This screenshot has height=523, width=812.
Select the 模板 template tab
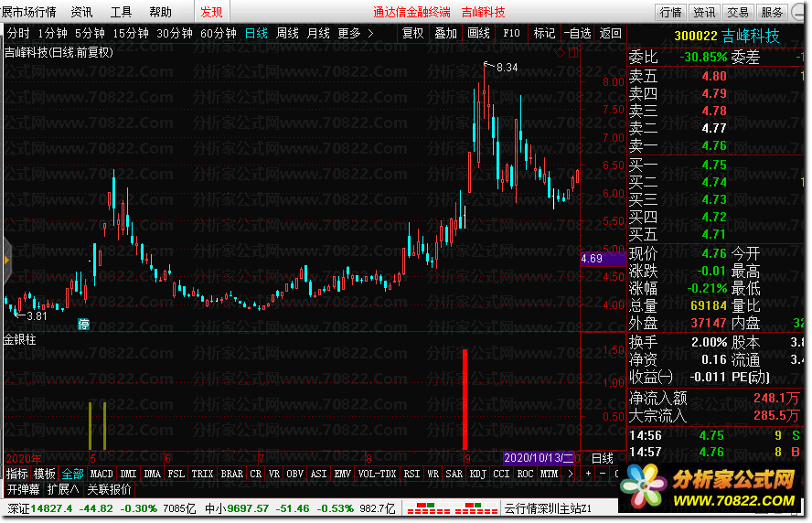45,474
